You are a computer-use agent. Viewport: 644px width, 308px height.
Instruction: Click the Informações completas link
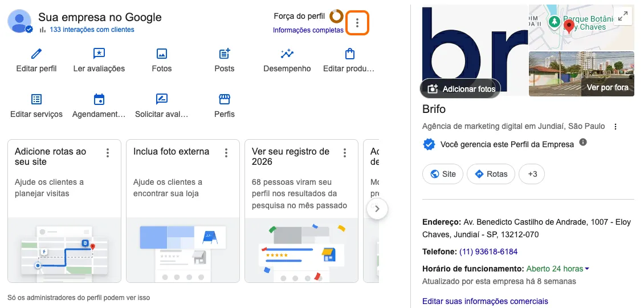308,30
